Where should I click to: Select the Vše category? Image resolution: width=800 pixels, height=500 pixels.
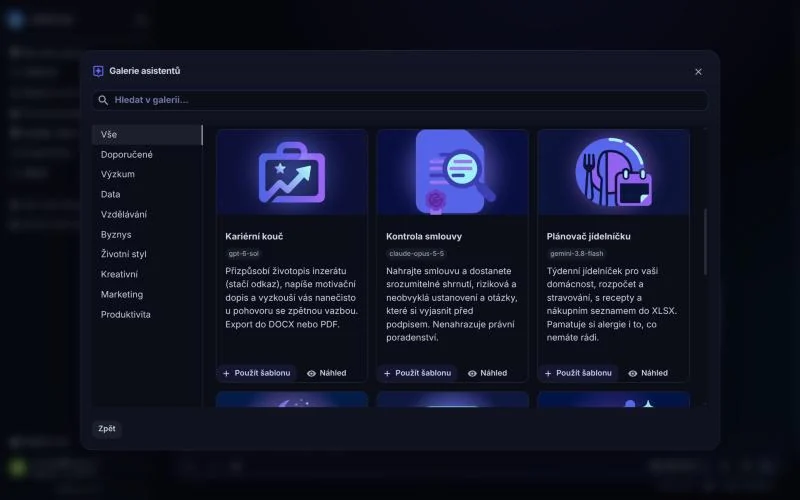[147, 135]
